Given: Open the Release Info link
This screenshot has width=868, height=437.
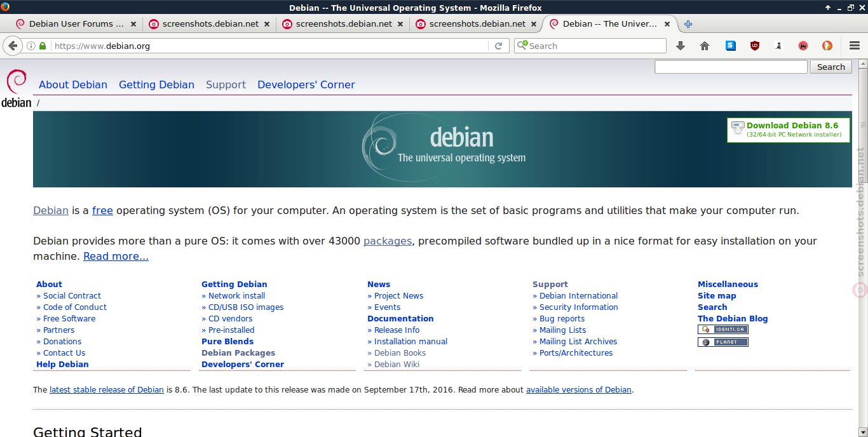Looking at the screenshot, I should tap(397, 330).
